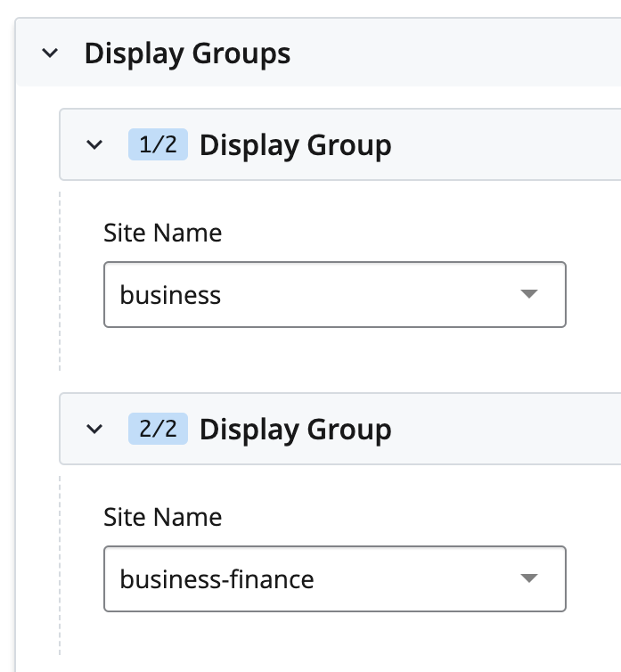Open the Site Name dropdown showing business-finance
621x672 pixels.
[335, 578]
